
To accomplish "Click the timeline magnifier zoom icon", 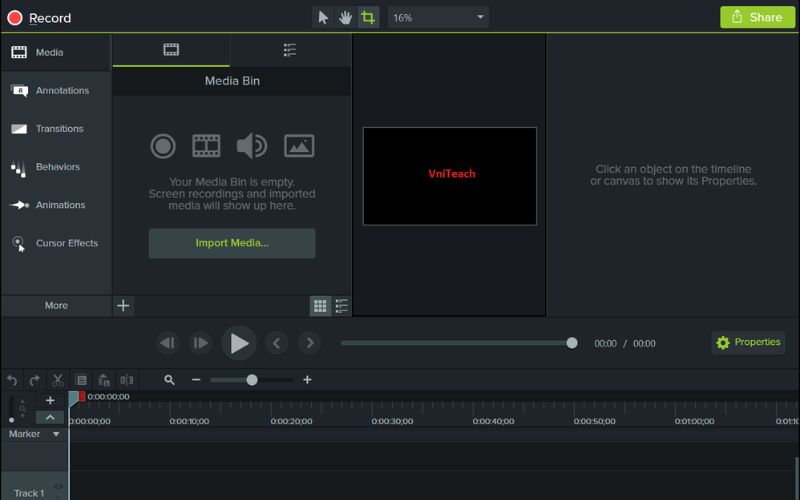I will coord(169,380).
